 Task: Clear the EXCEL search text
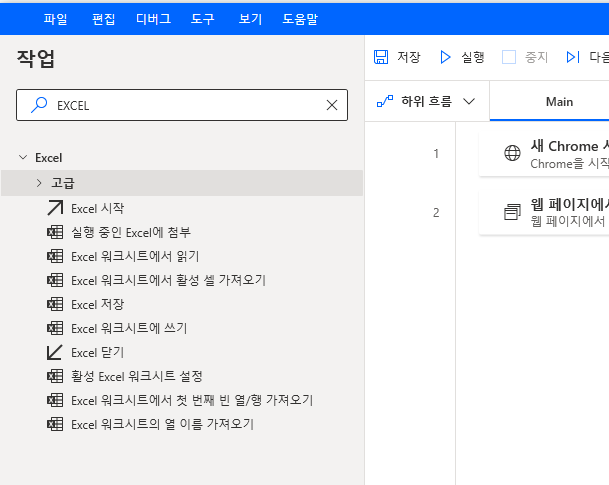pyautogui.click(x=332, y=105)
